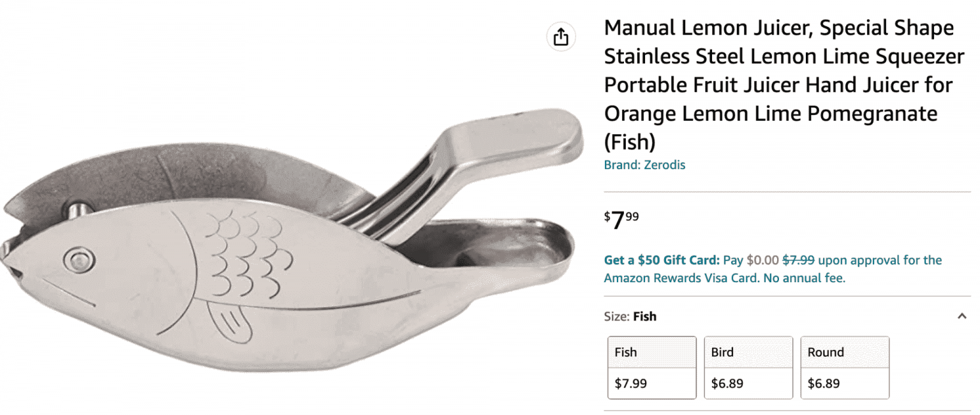Click the Manual Lemon Juicer product title
This screenshot has height=415, width=980.
[x=778, y=85]
